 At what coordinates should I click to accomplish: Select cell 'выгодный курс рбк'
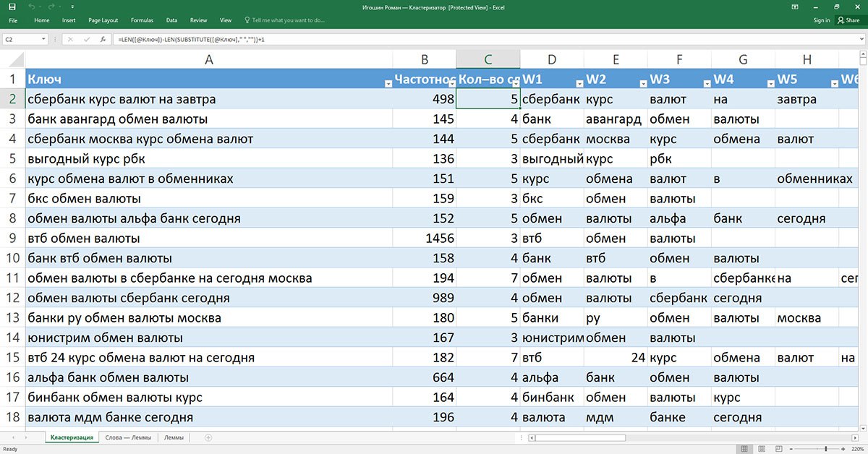click(209, 158)
